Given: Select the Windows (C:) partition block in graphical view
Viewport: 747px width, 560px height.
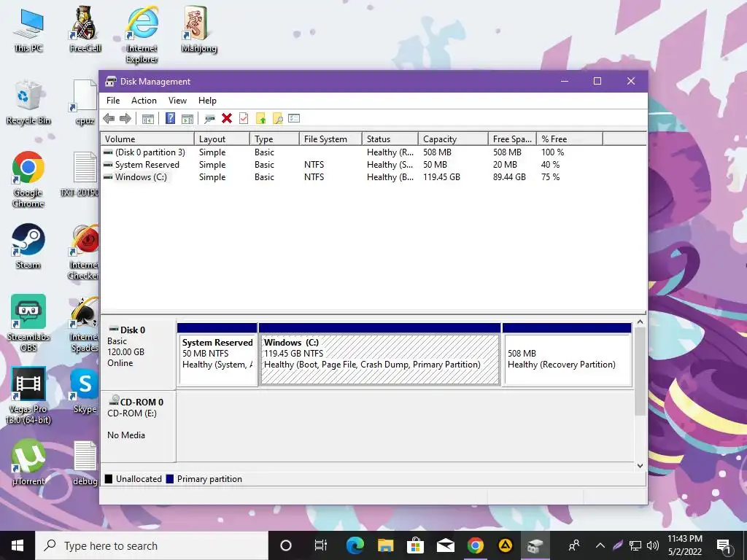Looking at the screenshot, I should [x=379, y=354].
